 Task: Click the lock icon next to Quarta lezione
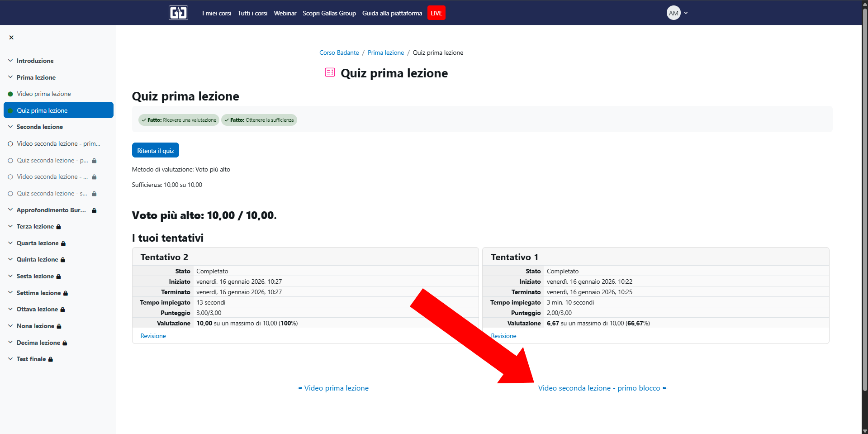pos(63,243)
